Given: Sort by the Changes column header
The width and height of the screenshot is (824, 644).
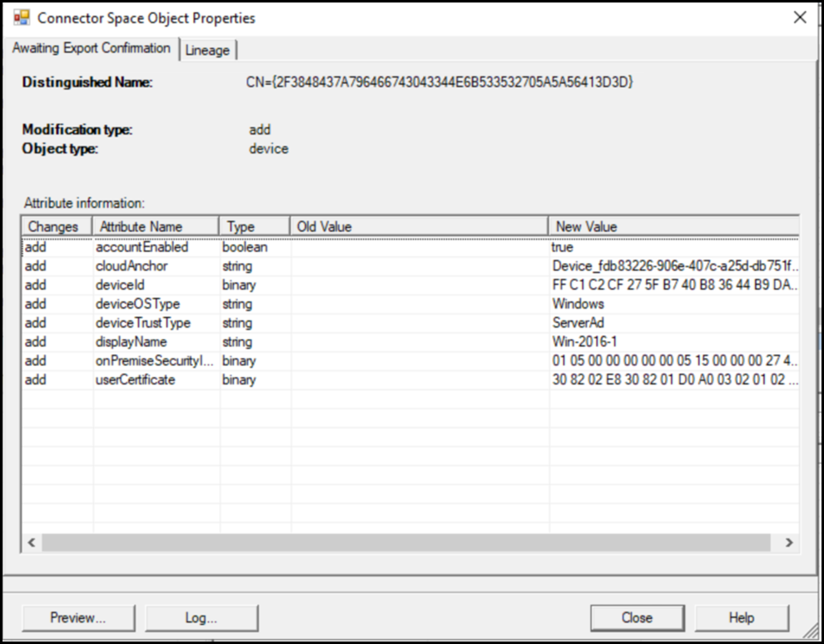Looking at the screenshot, I should tap(54, 226).
